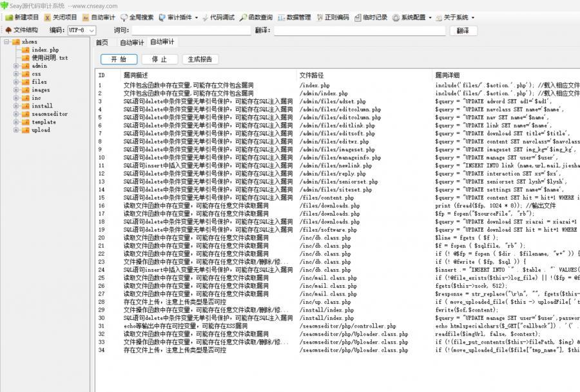Click the upload folder icon
Screen dimensions: 580x392
point(26,130)
